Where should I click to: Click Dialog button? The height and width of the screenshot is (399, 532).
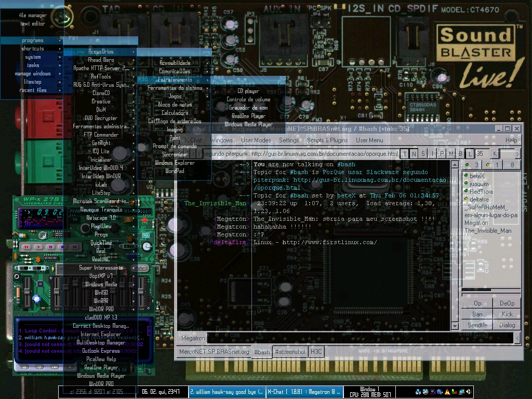(507, 325)
